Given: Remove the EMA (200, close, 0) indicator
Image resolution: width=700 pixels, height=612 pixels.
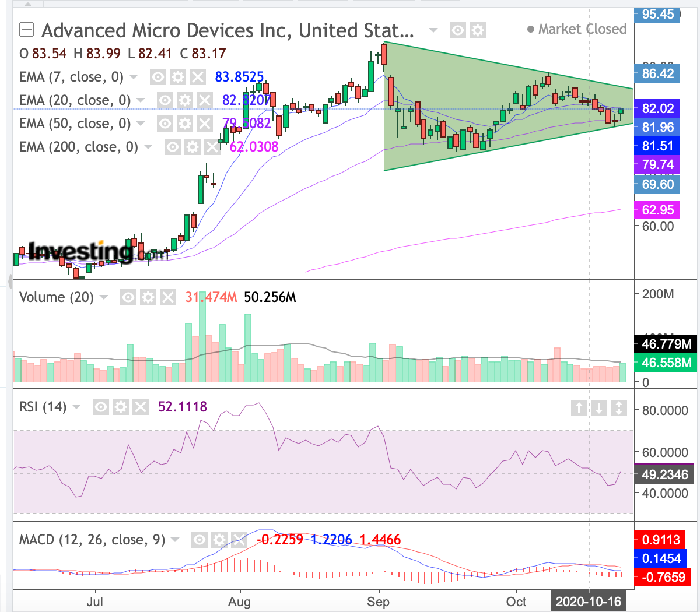Looking at the screenshot, I should pyautogui.click(x=212, y=147).
